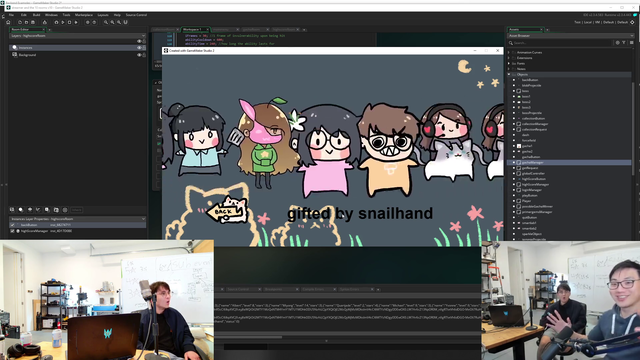Toggle the backButton instance checkbox
This screenshot has height=360, width=640.
12,225
